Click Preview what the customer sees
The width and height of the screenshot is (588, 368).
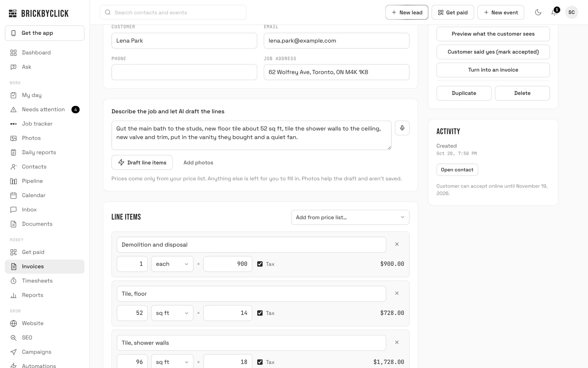coord(493,34)
